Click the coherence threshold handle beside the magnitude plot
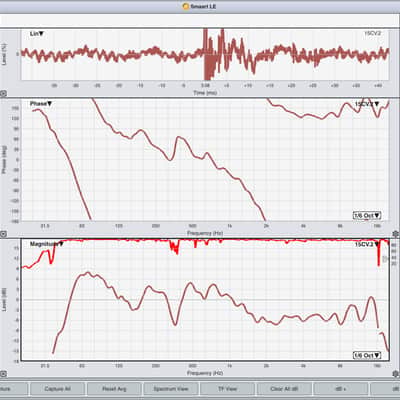This screenshot has height=400, width=400. coord(386,258)
